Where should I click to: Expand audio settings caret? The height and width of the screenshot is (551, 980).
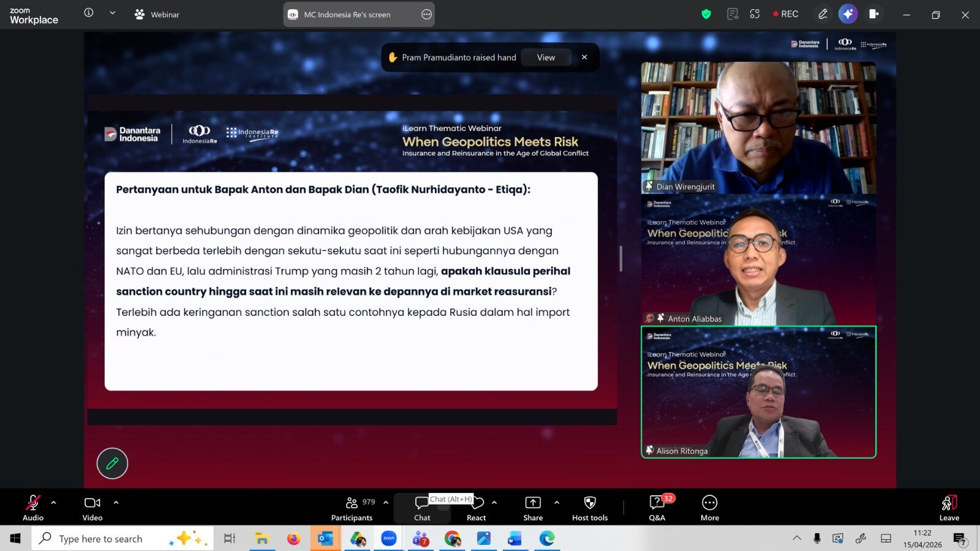[54, 503]
